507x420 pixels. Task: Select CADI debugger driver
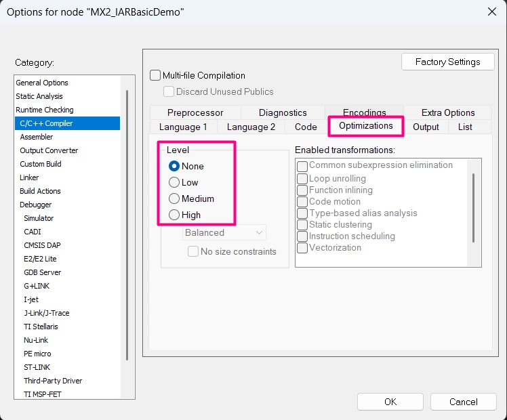click(67, 232)
